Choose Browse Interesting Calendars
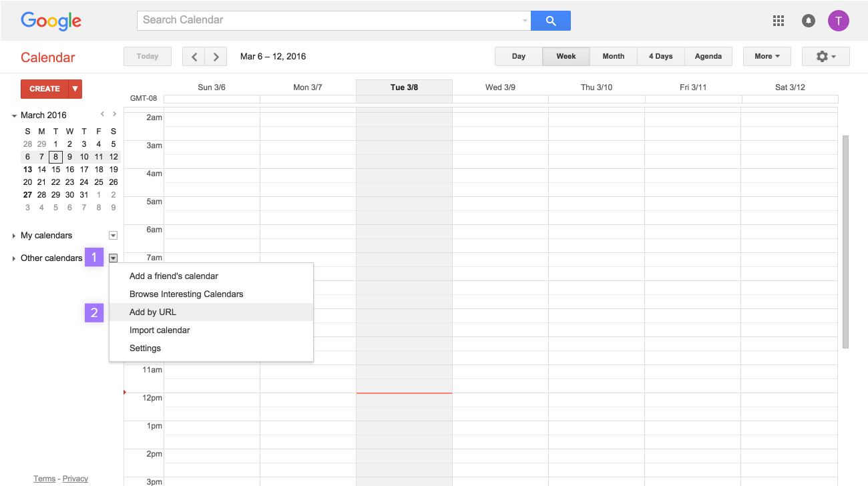 pyautogui.click(x=211, y=294)
